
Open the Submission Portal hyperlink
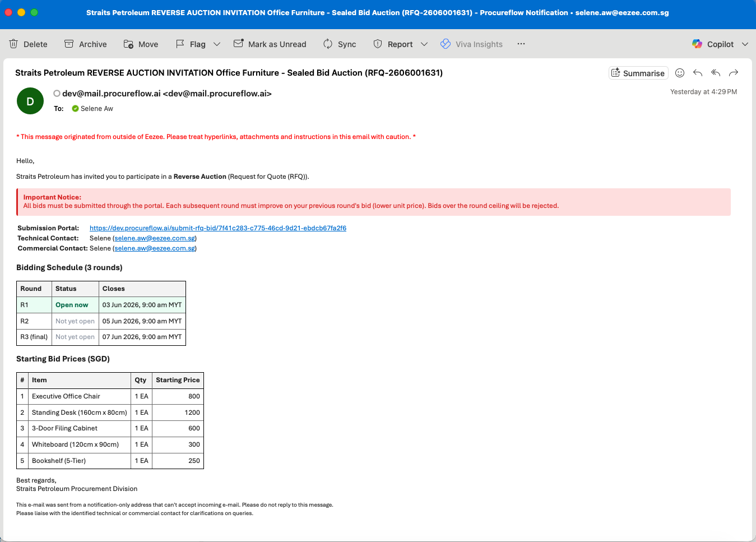[x=218, y=228]
